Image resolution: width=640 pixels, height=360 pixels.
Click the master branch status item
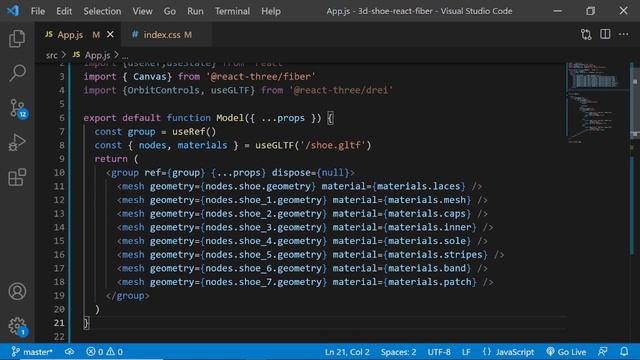(x=32, y=351)
